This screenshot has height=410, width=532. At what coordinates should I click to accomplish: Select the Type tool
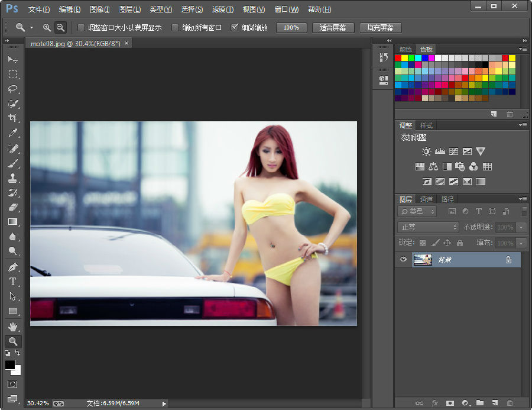13,282
